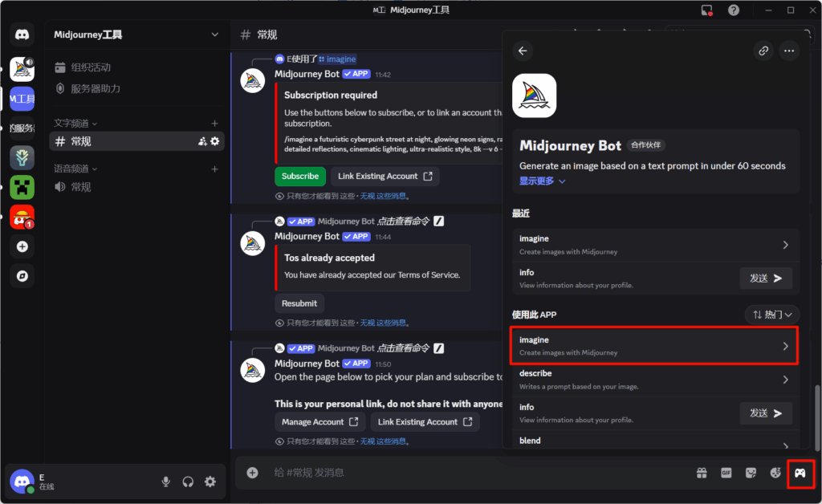Image resolution: width=822 pixels, height=504 pixels.
Task: Open the red mushroom server with notification
Action: (22, 217)
